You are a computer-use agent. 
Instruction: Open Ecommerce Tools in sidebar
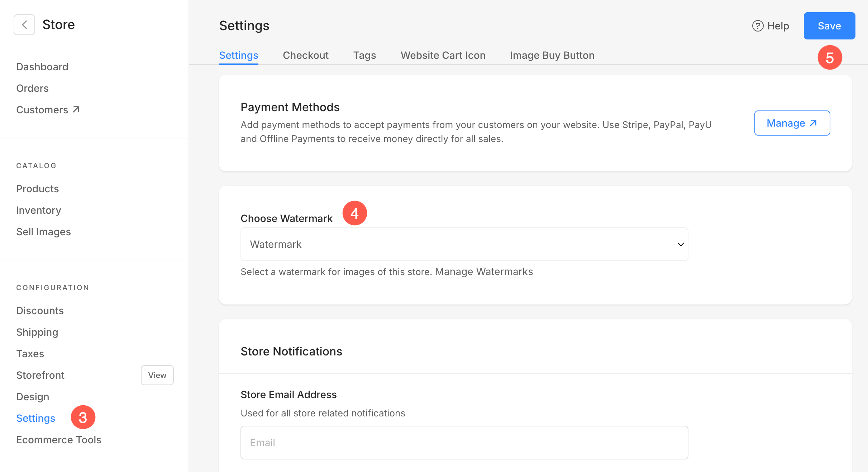pyautogui.click(x=59, y=440)
